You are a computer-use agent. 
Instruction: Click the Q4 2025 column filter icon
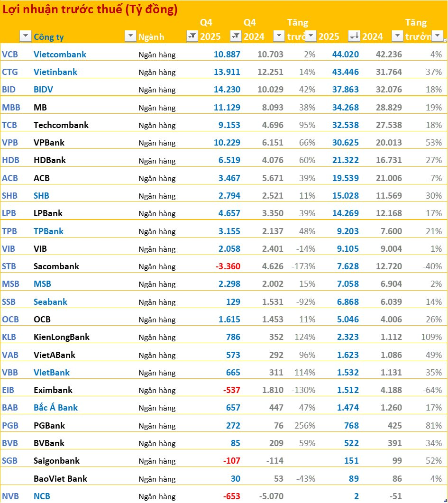click(236, 37)
